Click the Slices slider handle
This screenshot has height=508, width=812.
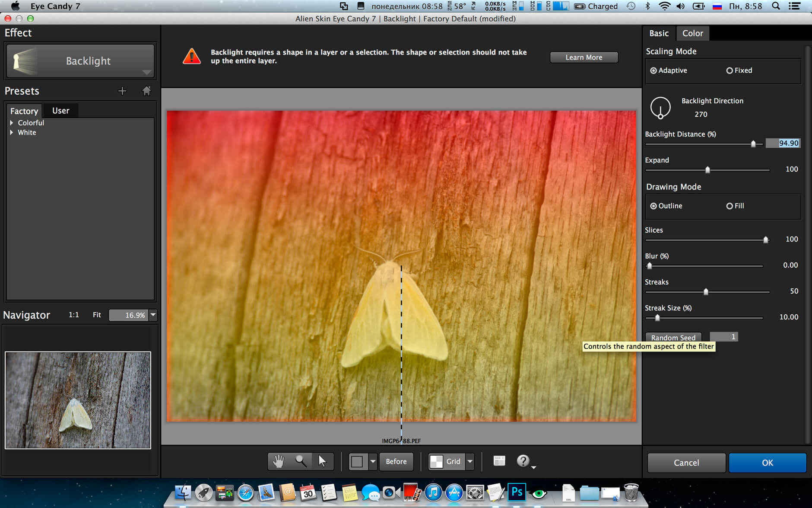point(766,240)
